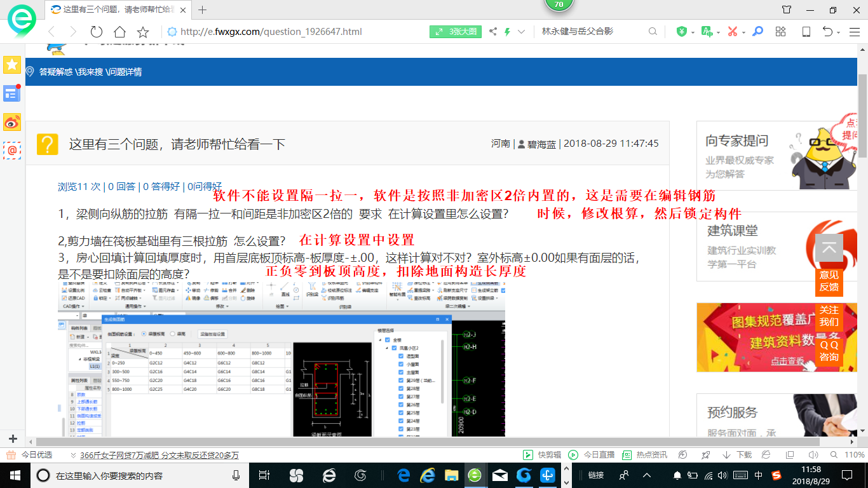This screenshot has width=868, height=488.
Task: Expand the chevron beside the lightning icon
Action: click(522, 32)
